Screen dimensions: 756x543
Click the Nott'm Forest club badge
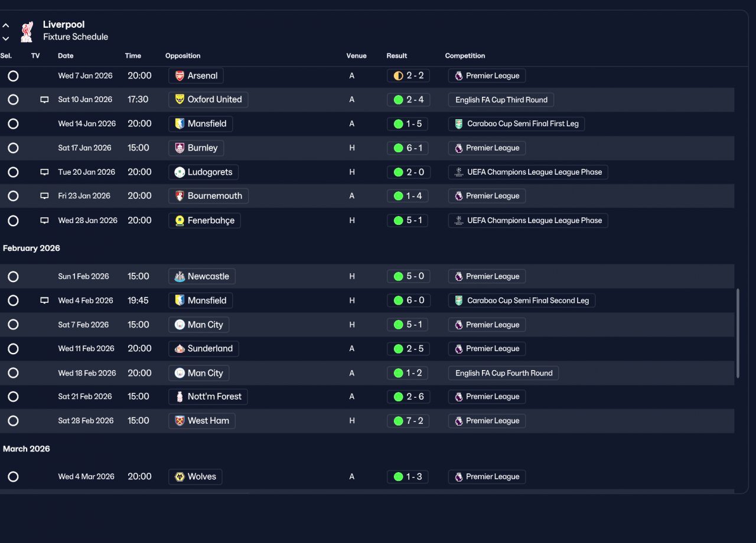coord(180,397)
